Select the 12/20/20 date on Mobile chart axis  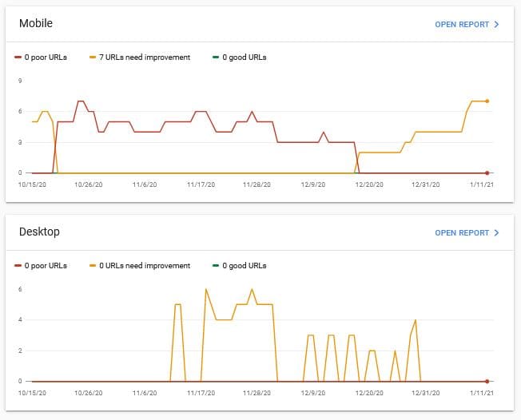point(369,184)
